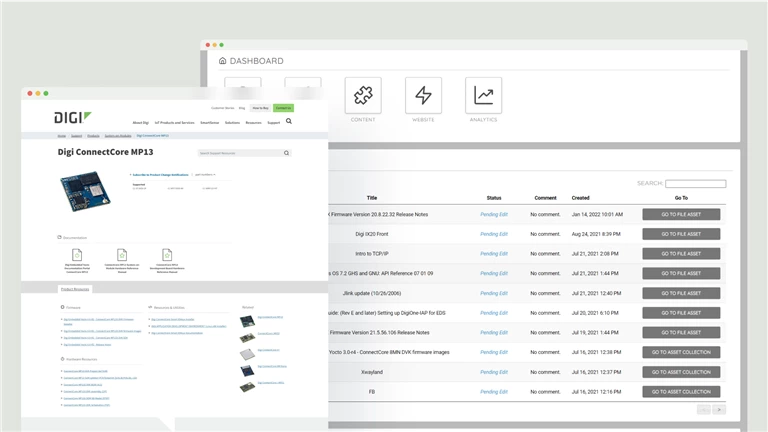Click the green maximize dot on the Digi window
This screenshot has height=432, width=768.
[x=46, y=93]
